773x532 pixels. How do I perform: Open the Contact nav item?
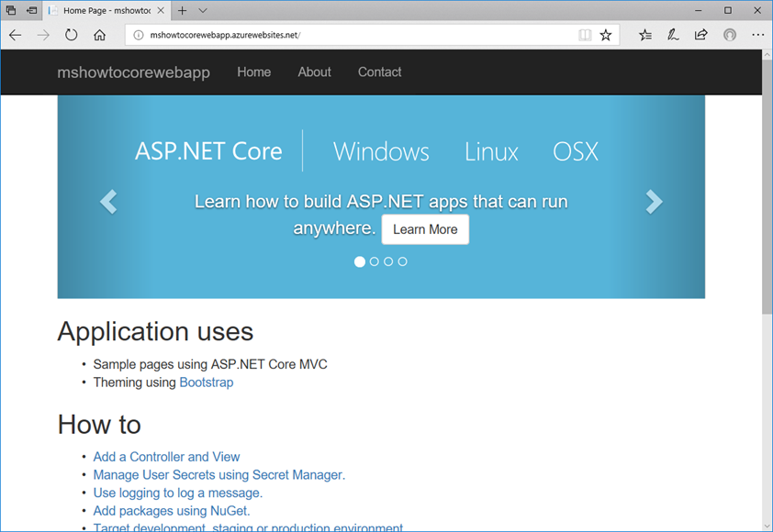[379, 72]
